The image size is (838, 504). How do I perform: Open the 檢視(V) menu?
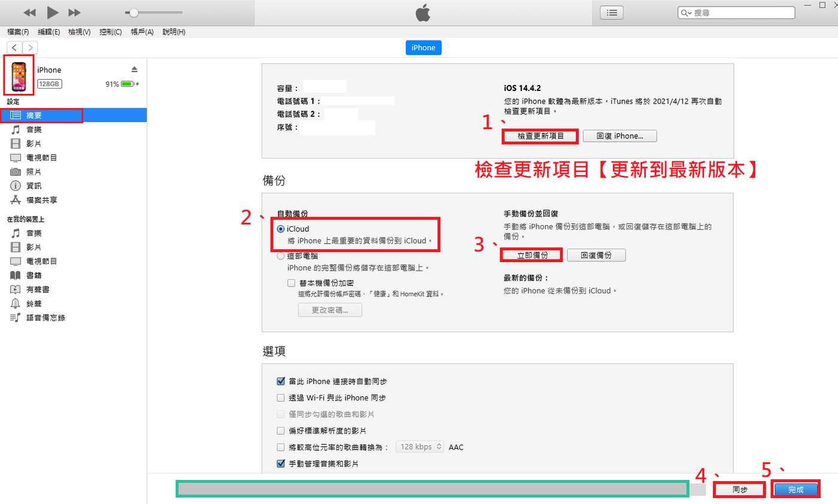[79, 32]
